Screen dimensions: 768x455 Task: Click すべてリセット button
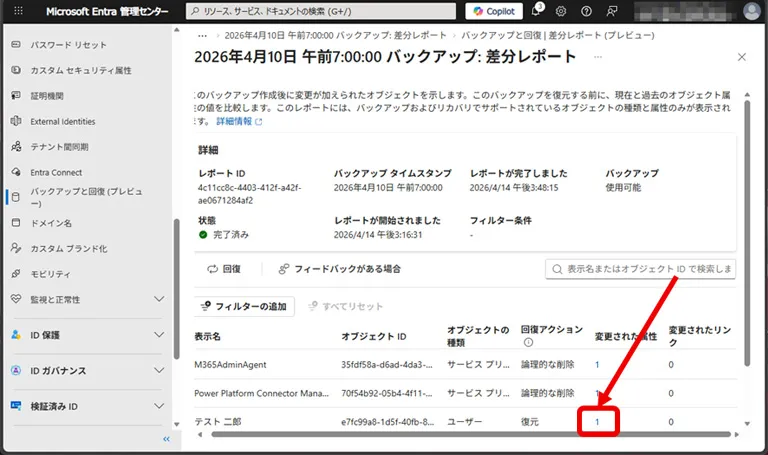345,306
